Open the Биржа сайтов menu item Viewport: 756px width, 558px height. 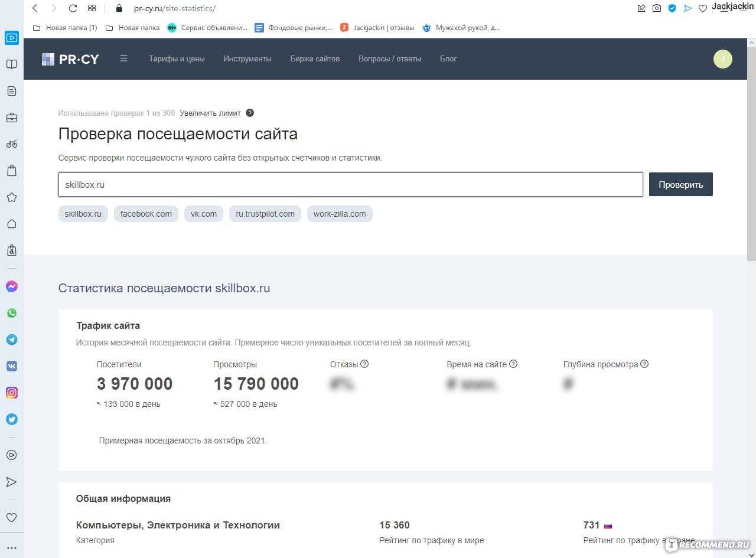pyautogui.click(x=315, y=58)
